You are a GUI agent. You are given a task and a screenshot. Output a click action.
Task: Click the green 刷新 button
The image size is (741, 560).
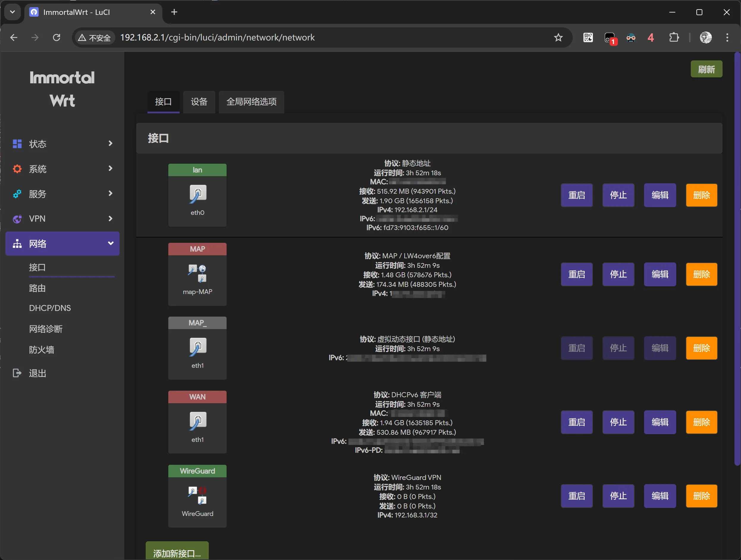706,69
